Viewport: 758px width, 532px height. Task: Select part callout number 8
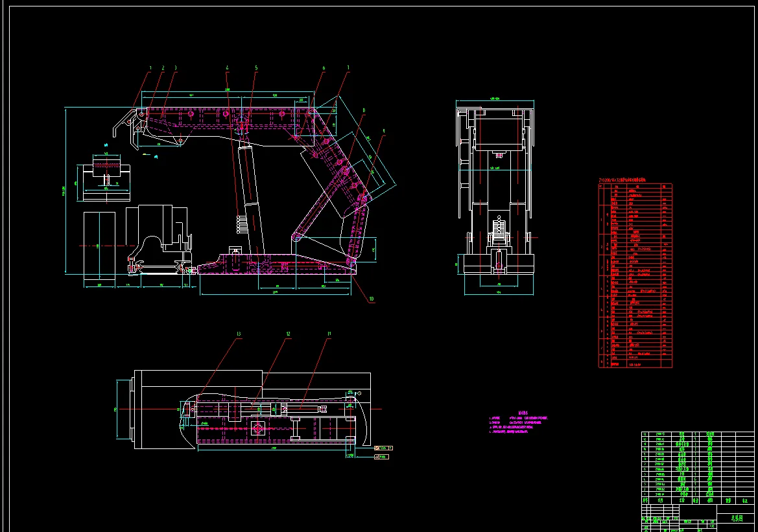pyautogui.click(x=364, y=110)
